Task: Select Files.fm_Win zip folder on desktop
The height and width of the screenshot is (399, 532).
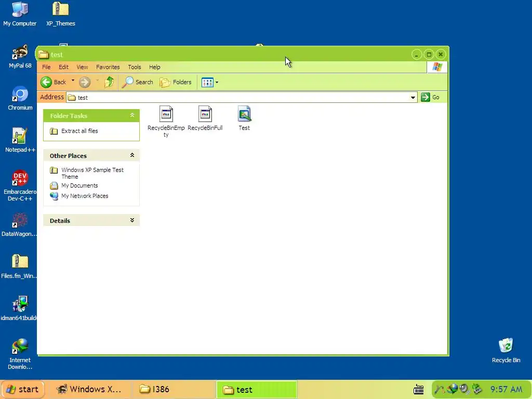Action: [x=19, y=267]
